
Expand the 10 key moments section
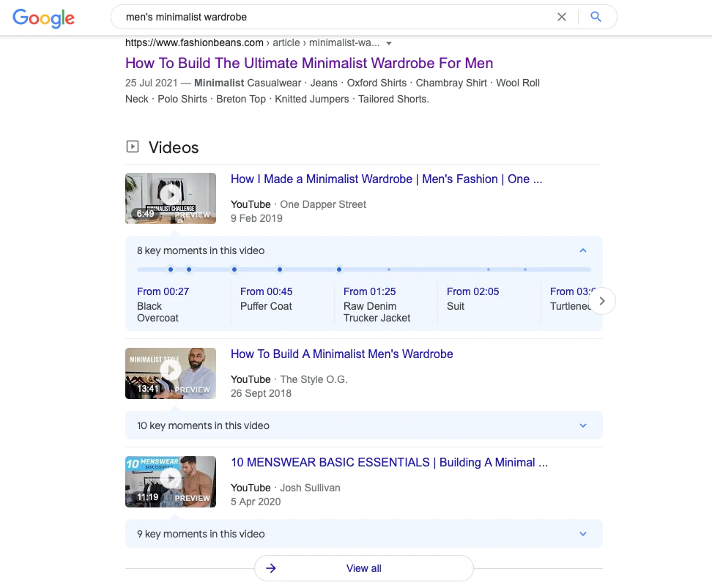(x=583, y=425)
